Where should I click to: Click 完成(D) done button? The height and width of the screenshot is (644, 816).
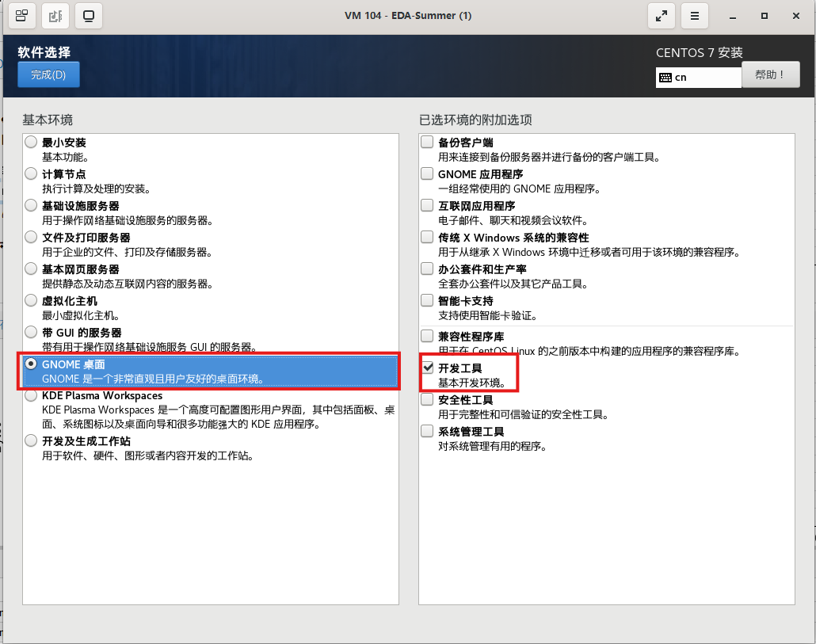(x=48, y=74)
